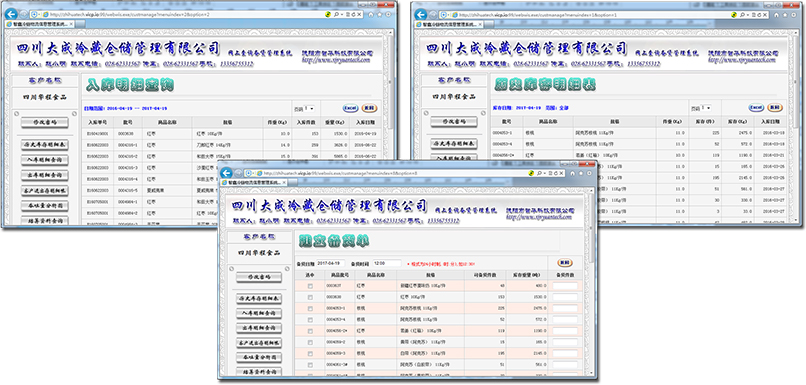Viewport: 806px width, 385px height.
Task: Open browser home icon in 备货单 front window
Action: click(572, 173)
